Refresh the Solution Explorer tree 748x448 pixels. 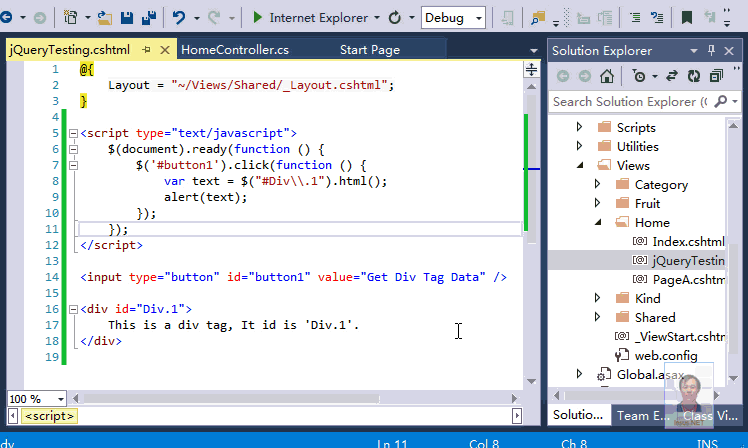(x=694, y=76)
